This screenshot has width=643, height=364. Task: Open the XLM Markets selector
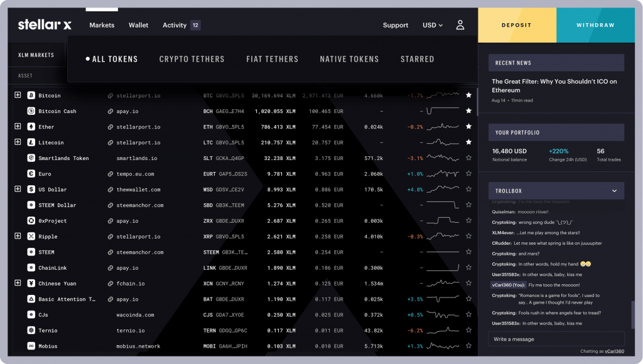pyautogui.click(x=36, y=55)
